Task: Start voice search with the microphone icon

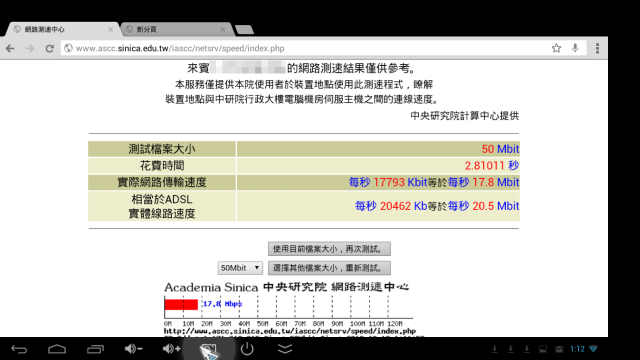Action: [x=575, y=48]
